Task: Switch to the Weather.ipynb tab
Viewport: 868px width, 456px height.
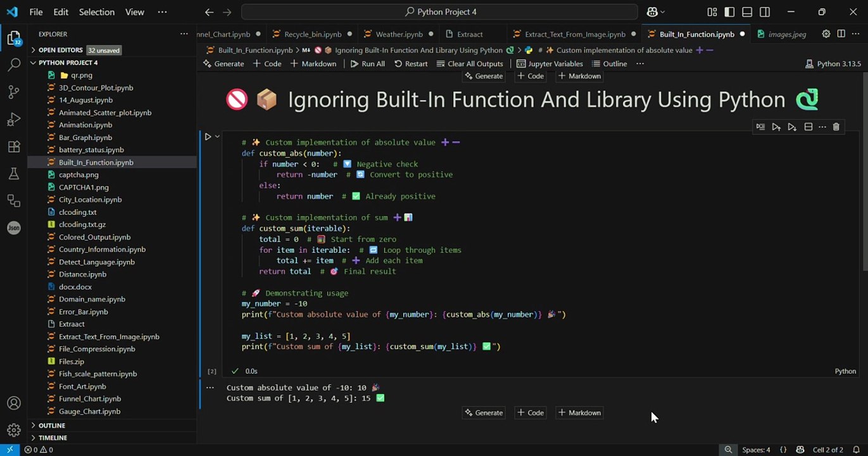Action: [x=398, y=34]
